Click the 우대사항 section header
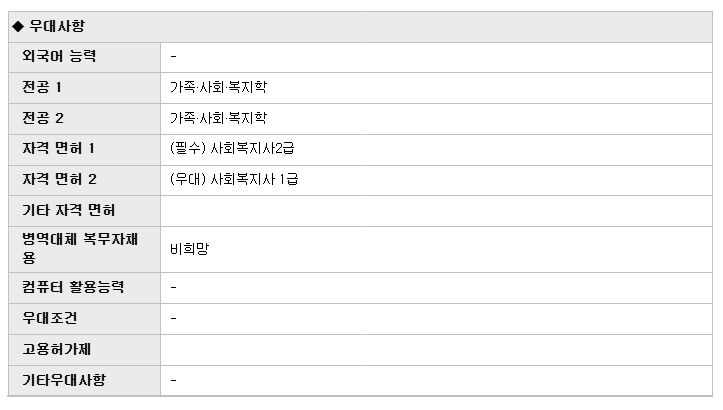The height and width of the screenshot is (410, 723). 57,26
